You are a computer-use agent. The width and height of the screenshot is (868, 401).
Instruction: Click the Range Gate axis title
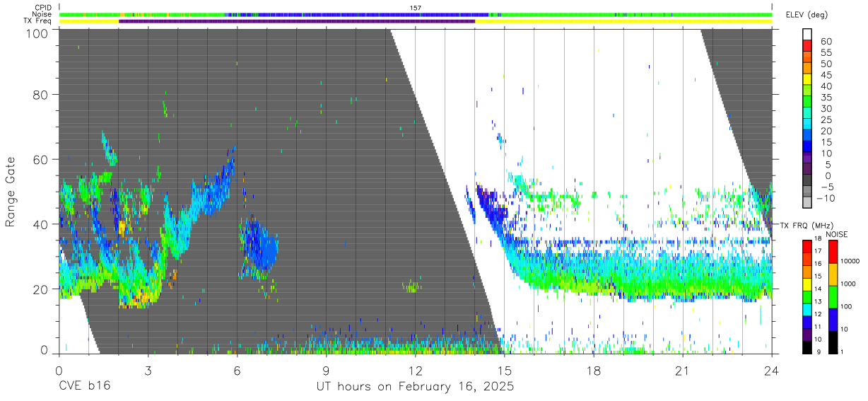11,192
